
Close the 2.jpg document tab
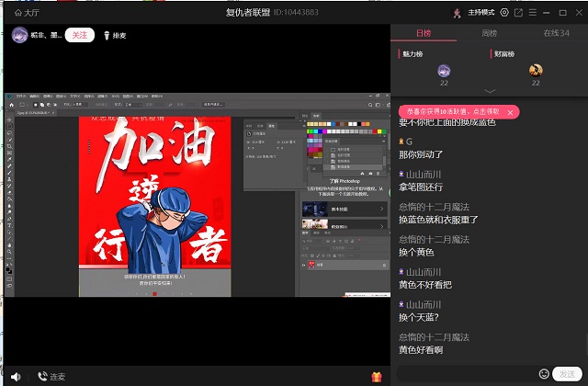[53, 112]
